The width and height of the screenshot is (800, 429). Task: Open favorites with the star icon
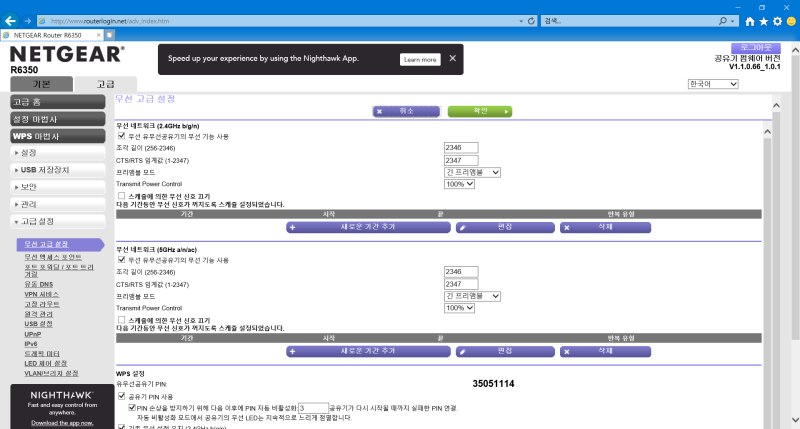click(x=763, y=21)
